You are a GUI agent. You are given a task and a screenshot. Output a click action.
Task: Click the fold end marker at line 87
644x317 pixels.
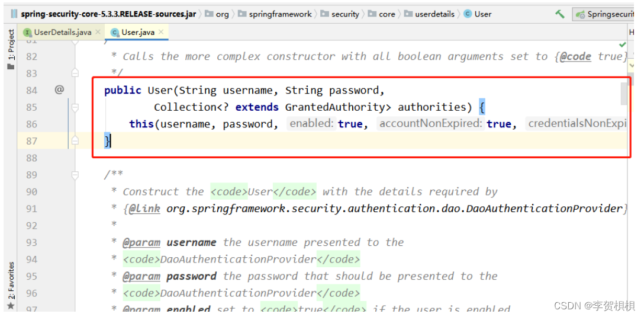tap(75, 141)
